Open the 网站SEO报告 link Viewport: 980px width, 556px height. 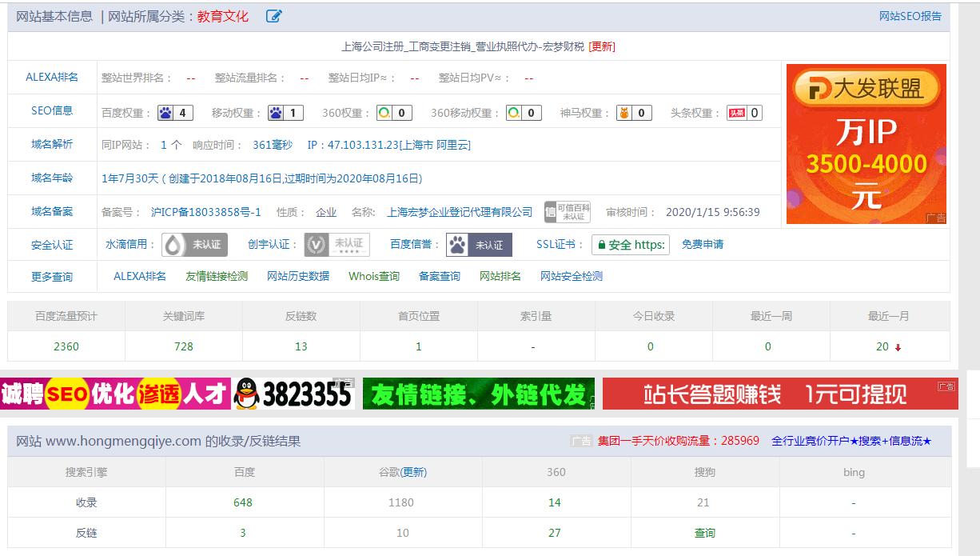[x=910, y=15]
